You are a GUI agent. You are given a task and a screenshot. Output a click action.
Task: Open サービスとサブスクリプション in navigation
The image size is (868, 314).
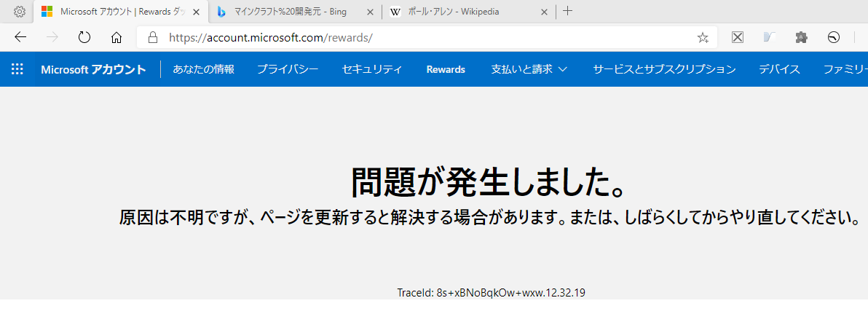pos(664,69)
